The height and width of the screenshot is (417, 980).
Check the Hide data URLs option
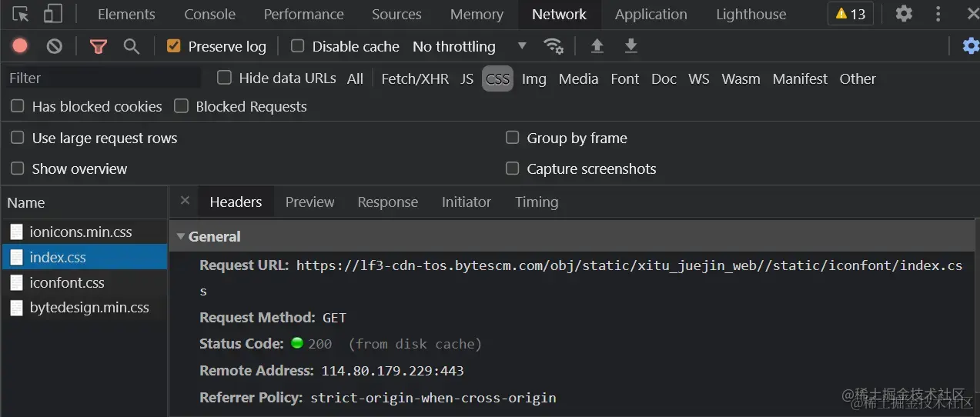click(224, 77)
